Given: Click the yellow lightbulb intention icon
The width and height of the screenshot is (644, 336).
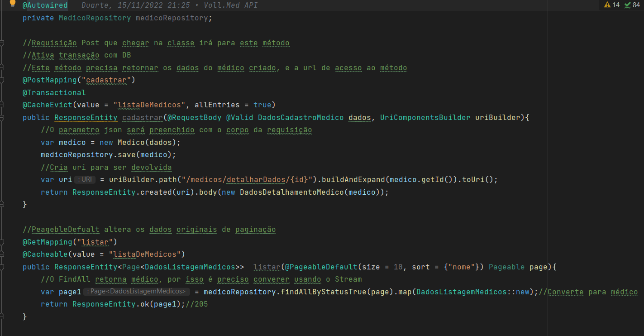Looking at the screenshot, I should click(13, 4).
